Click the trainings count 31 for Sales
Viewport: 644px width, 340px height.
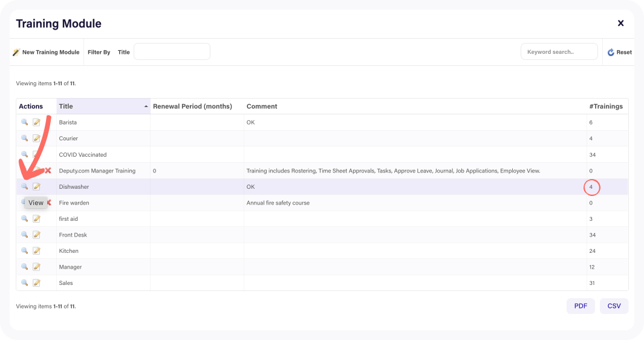(x=592, y=283)
